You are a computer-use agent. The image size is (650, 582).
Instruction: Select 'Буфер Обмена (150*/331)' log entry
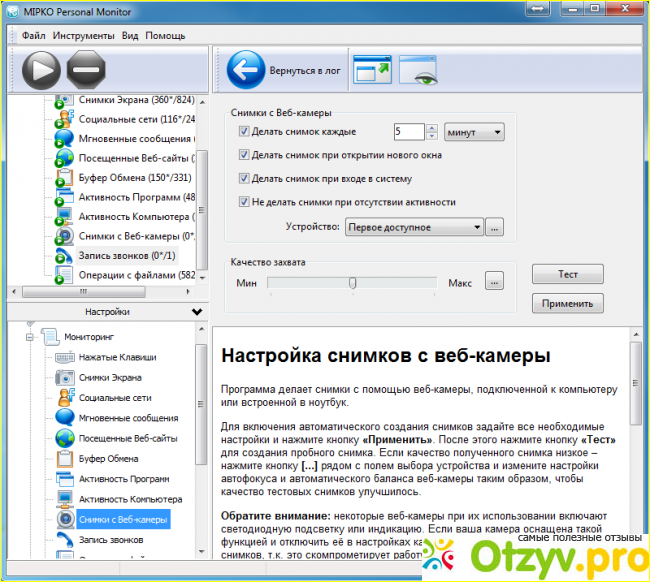(135, 177)
